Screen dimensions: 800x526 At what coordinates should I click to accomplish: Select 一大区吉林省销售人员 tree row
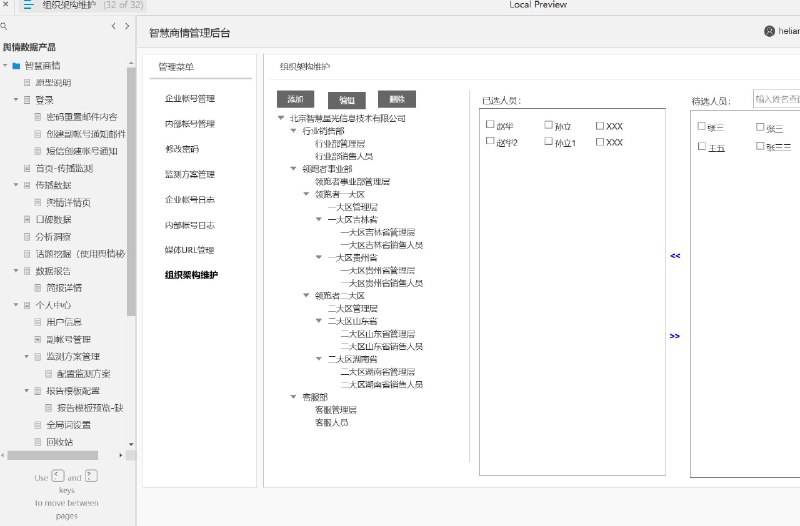pyautogui.click(x=382, y=245)
